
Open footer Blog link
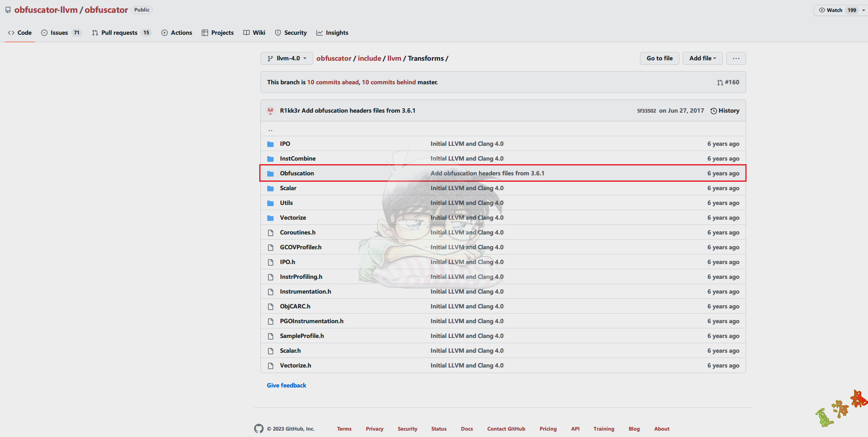pos(634,429)
